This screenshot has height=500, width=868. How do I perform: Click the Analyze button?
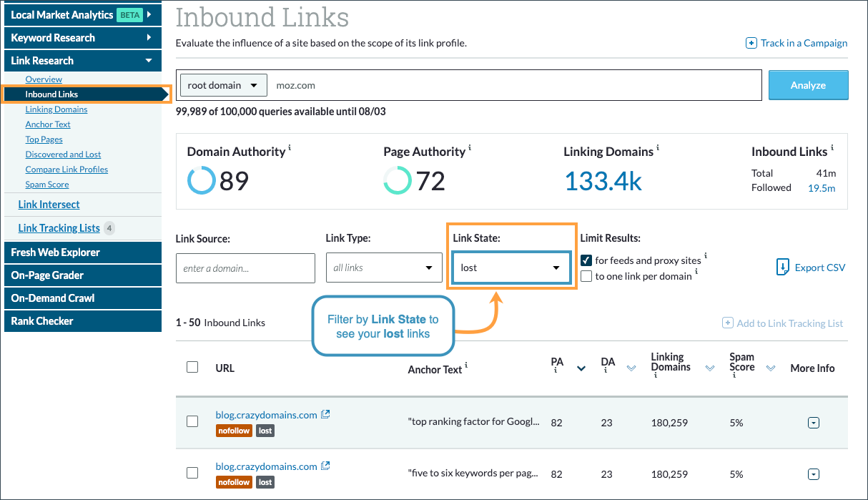(808, 84)
